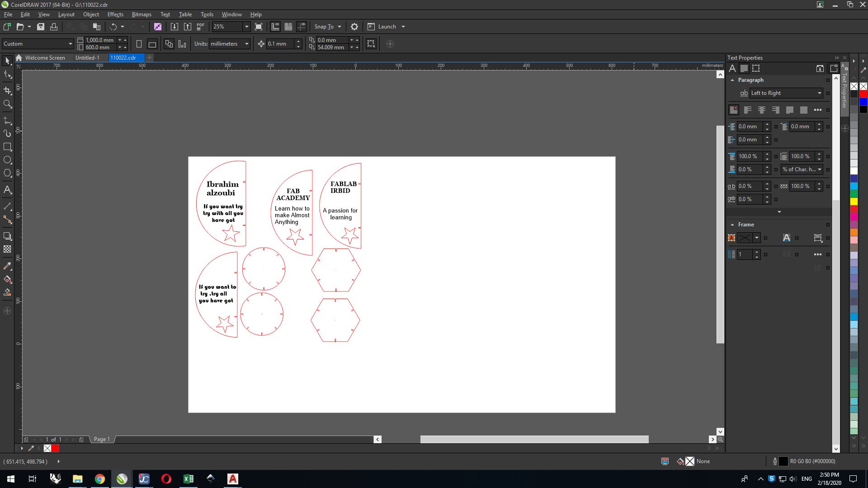Switch to the Untitled-1 document tab
This screenshot has height=488, width=868.
tap(87, 58)
